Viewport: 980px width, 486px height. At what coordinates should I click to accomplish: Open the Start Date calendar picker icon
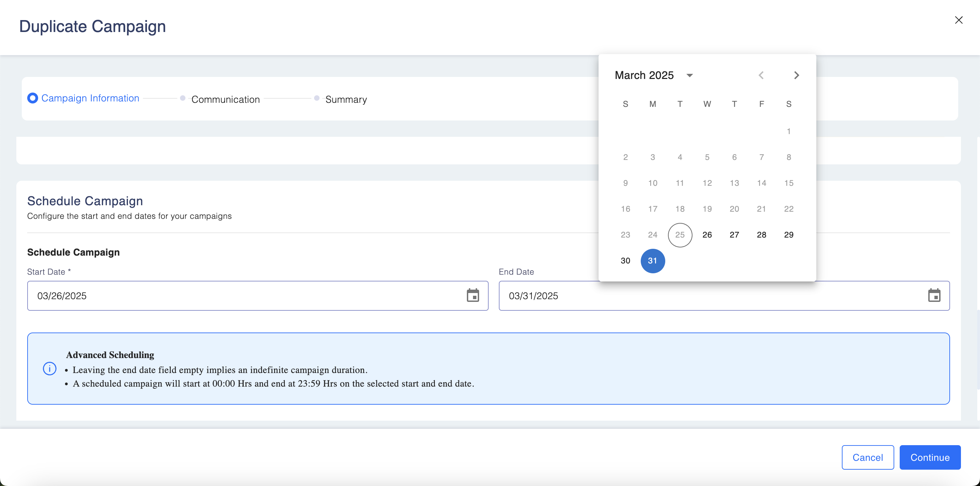(x=473, y=295)
